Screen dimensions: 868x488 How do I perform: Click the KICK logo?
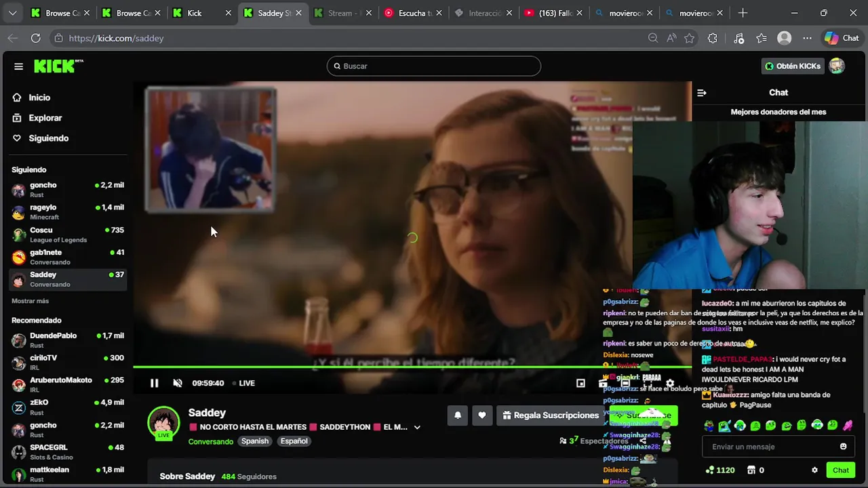[x=58, y=66]
